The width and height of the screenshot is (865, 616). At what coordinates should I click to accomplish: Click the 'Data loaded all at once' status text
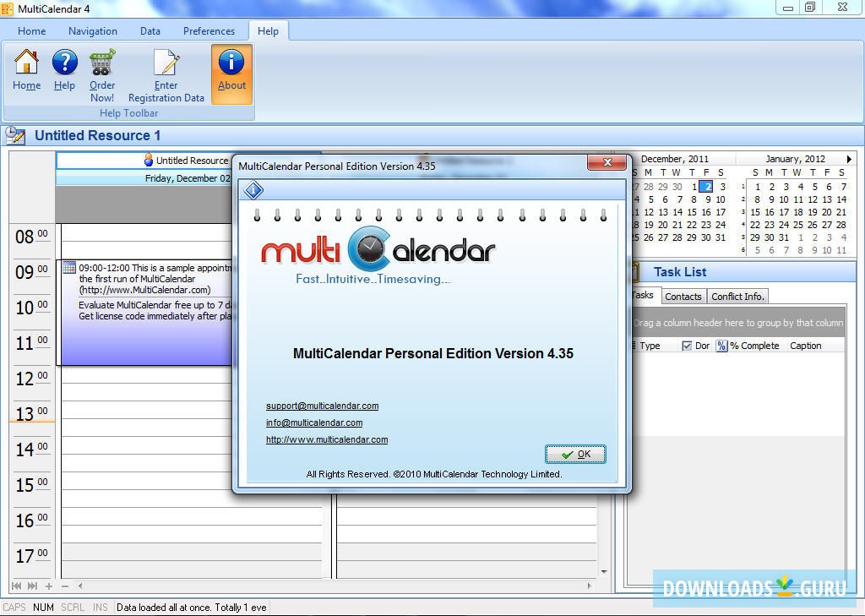point(192,608)
